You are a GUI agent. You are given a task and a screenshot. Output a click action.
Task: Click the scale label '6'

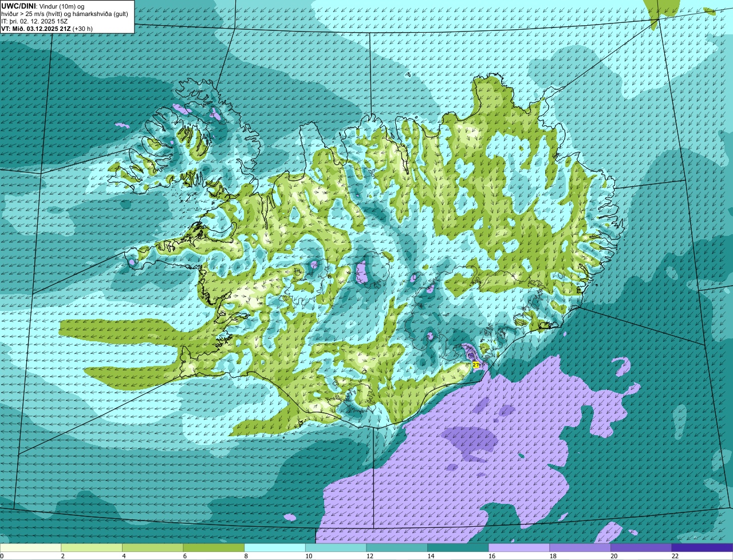click(x=185, y=556)
